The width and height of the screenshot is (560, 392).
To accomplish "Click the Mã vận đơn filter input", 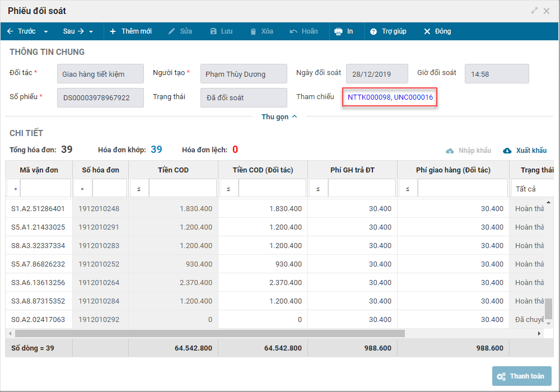I will (x=45, y=189).
